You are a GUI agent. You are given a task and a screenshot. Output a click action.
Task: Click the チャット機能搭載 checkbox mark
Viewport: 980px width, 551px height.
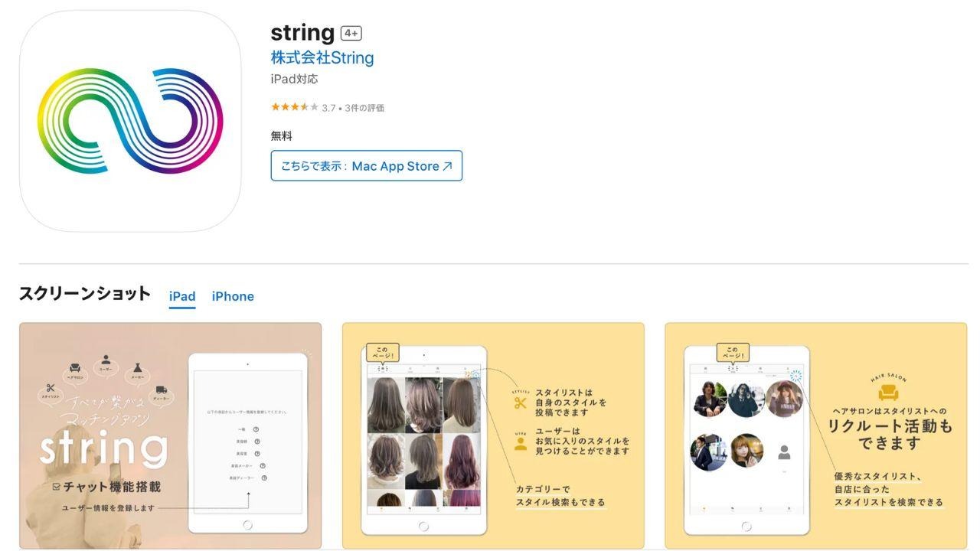[x=56, y=487]
